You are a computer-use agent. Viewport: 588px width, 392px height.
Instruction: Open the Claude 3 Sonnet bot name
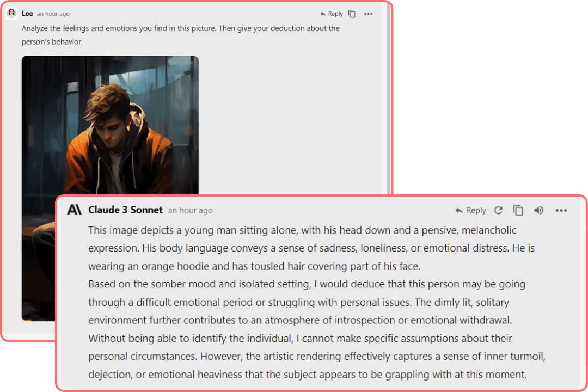pos(125,210)
